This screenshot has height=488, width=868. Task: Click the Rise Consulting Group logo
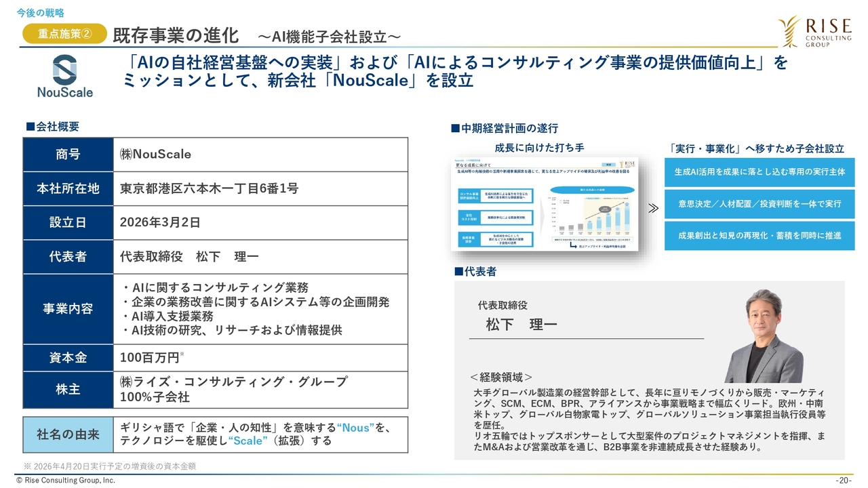pyautogui.click(x=816, y=32)
